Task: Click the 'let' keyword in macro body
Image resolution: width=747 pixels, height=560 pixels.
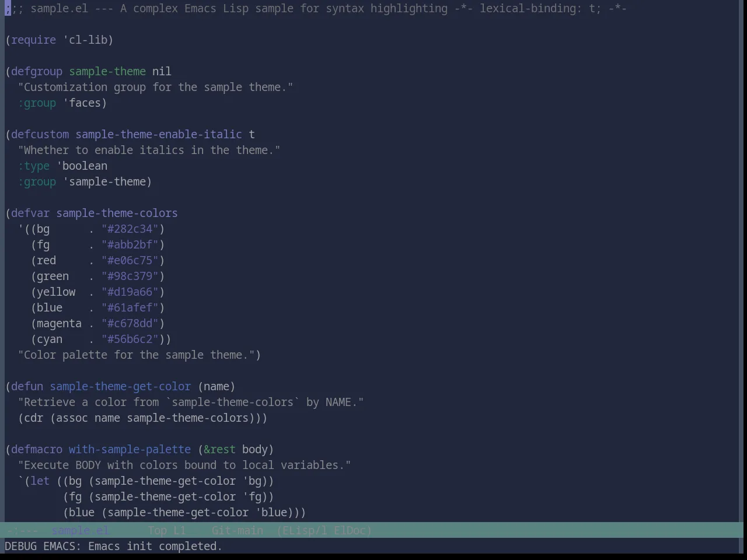Action: (x=40, y=481)
